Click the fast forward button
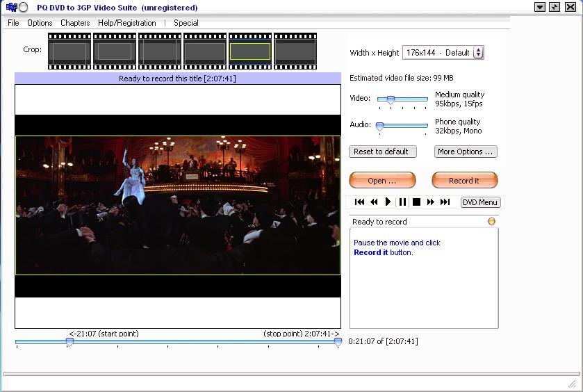The width and height of the screenshot is (583, 392). tap(431, 202)
